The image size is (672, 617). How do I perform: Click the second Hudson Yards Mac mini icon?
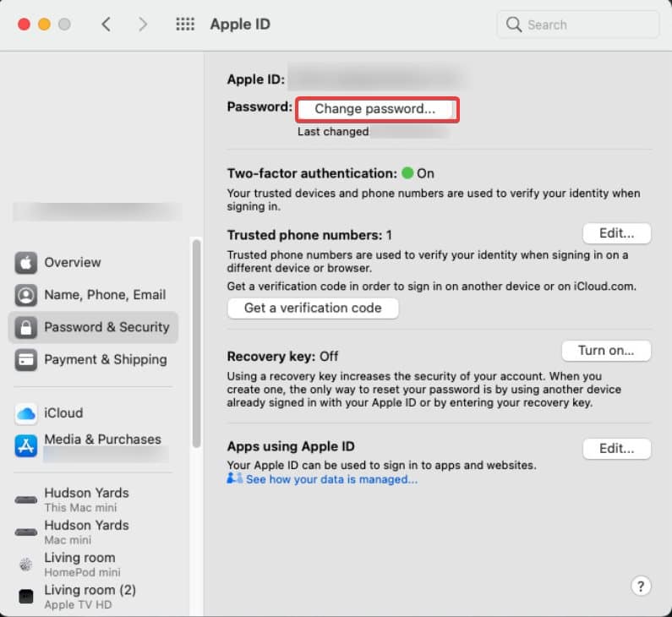[25, 532]
